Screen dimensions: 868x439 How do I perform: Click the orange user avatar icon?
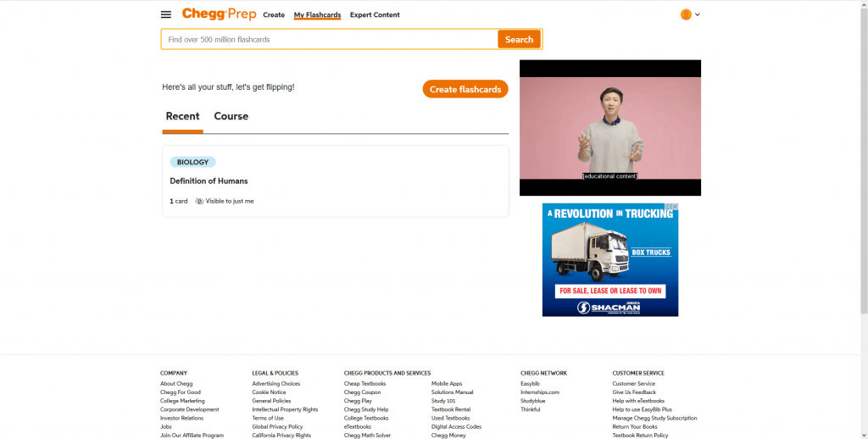[686, 14]
